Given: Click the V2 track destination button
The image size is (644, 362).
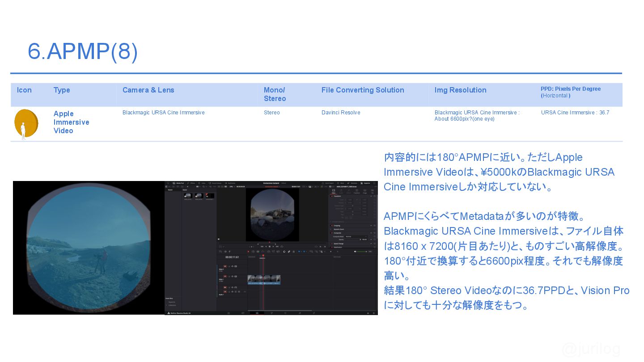Looking at the screenshot, I should pyautogui.click(x=225, y=266).
